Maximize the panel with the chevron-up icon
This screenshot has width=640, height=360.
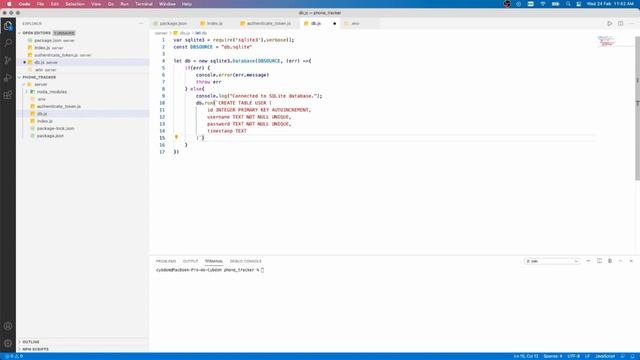620,261
